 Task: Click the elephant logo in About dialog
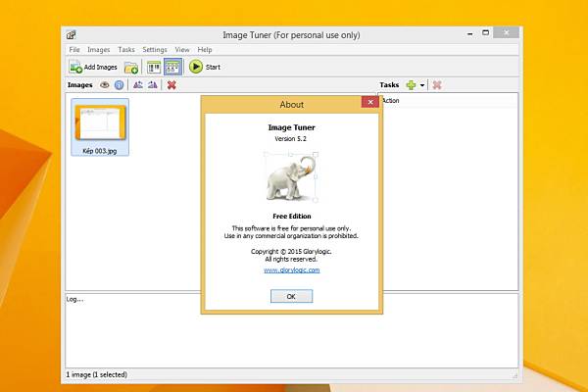point(292,176)
